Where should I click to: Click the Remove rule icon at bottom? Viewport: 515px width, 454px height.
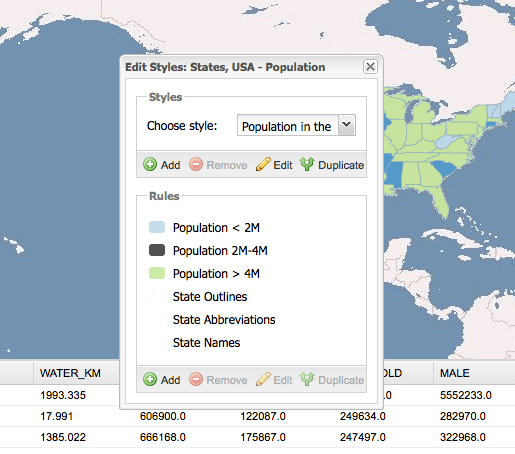pyautogui.click(x=196, y=380)
